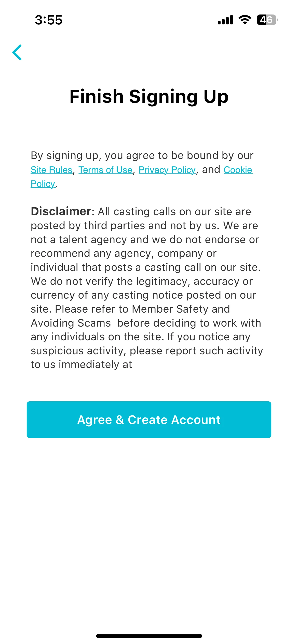Open the Terms of Use link
The height and width of the screenshot is (644, 298).
[105, 170]
